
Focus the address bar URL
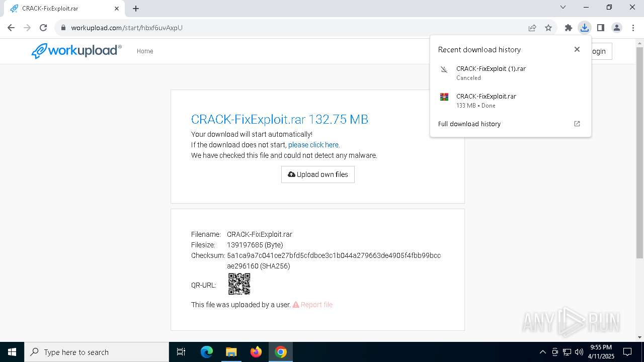click(x=127, y=28)
